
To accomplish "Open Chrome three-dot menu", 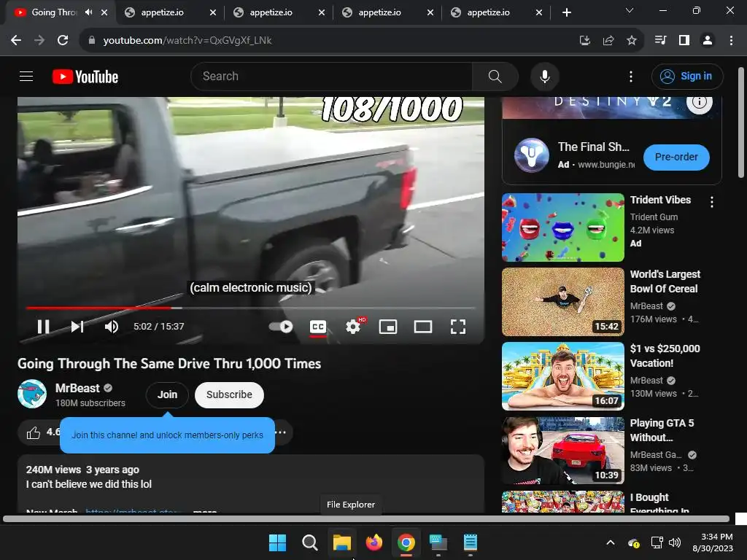I will click(x=731, y=41).
